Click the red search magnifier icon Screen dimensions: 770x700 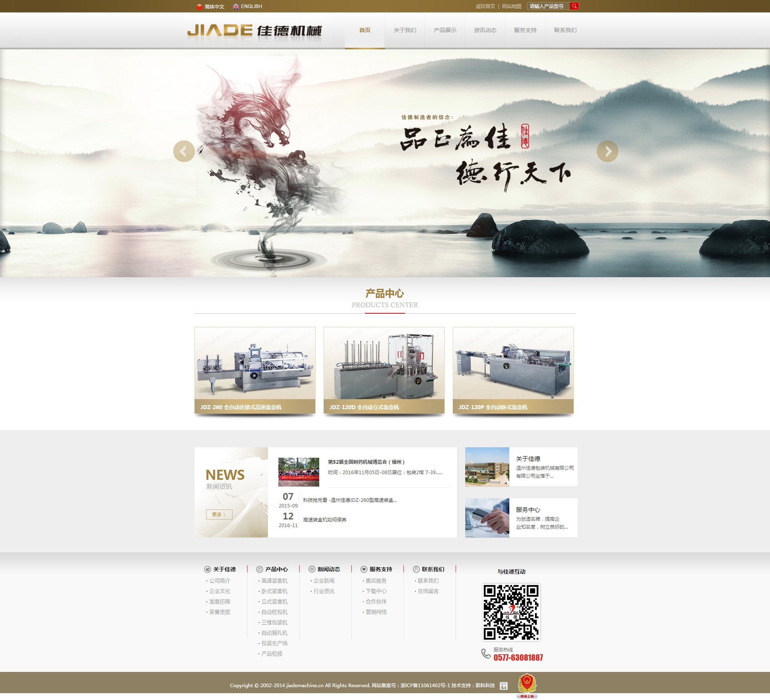(x=574, y=6)
